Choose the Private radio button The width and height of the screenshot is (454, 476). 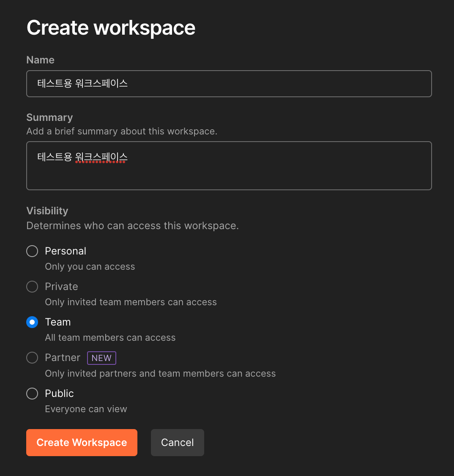click(32, 287)
